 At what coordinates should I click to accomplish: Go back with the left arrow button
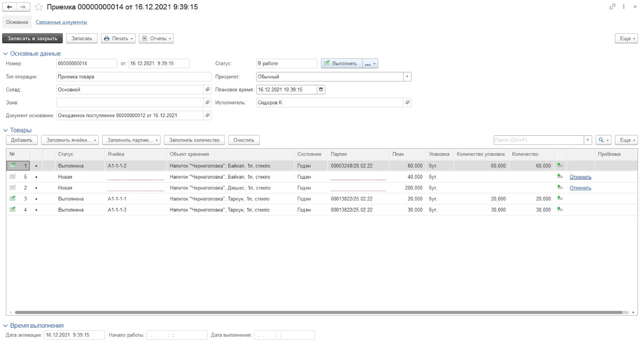[x=9, y=7]
